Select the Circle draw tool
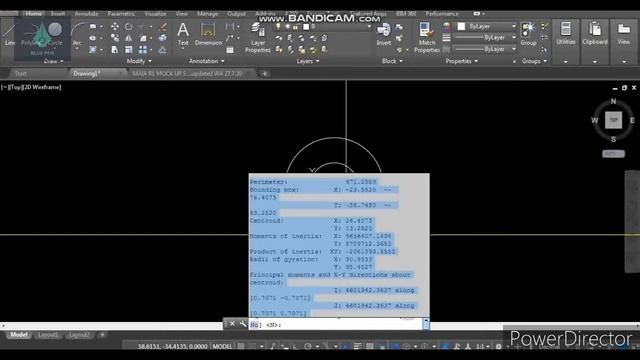Viewport: 640px width, 360px height. click(x=55, y=33)
